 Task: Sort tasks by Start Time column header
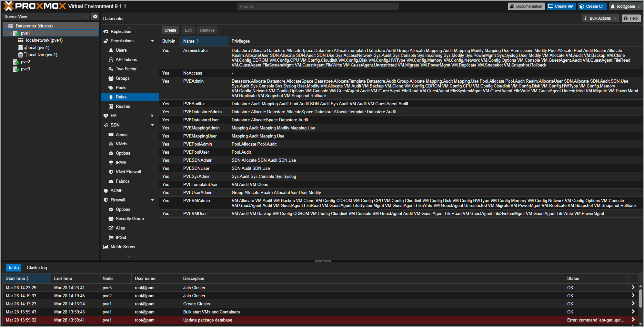pyautogui.click(x=26, y=279)
